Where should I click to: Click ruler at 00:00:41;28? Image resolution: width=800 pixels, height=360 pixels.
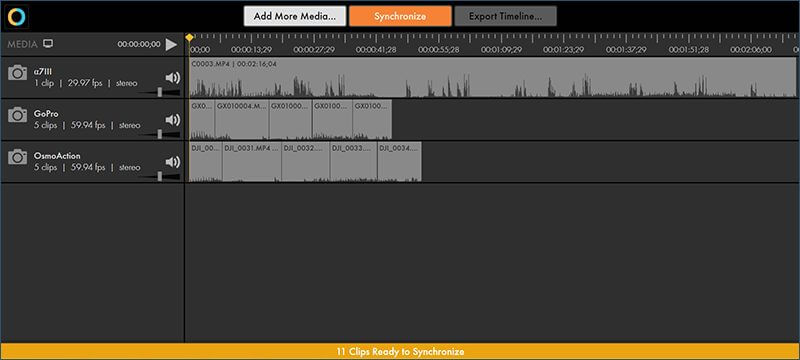376,49
